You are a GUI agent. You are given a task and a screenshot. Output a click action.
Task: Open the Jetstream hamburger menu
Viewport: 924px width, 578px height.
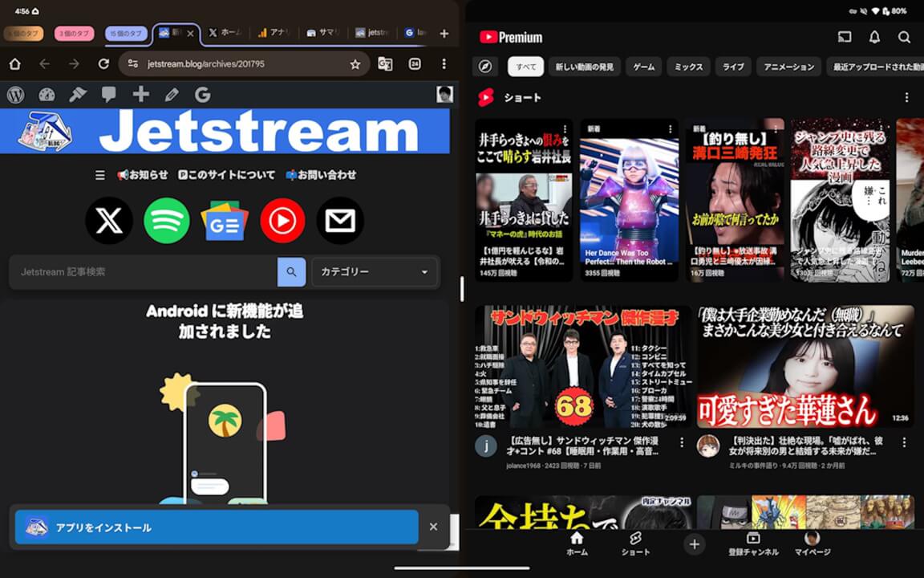pos(100,175)
